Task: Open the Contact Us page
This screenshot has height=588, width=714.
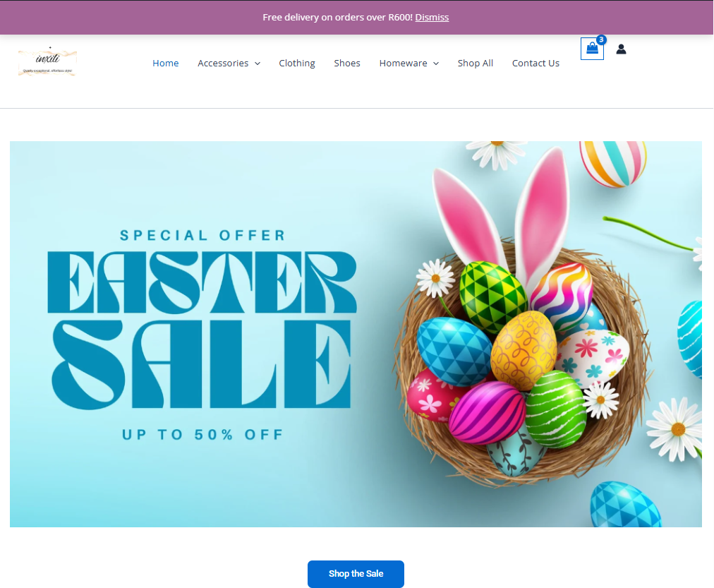Action: (535, 64)
